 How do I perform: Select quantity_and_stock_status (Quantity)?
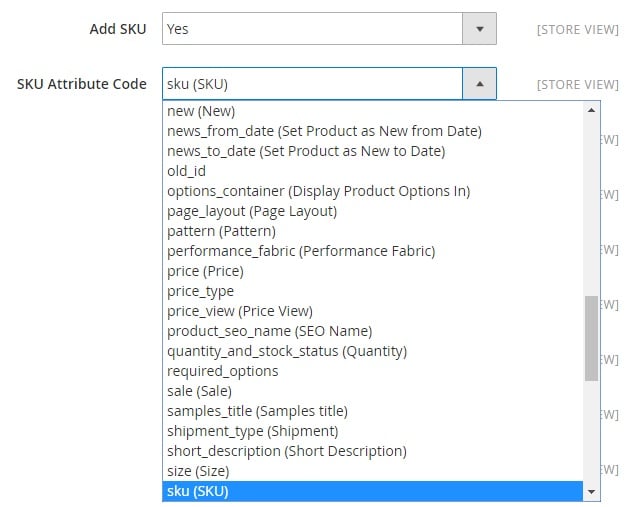pos(373,351)
